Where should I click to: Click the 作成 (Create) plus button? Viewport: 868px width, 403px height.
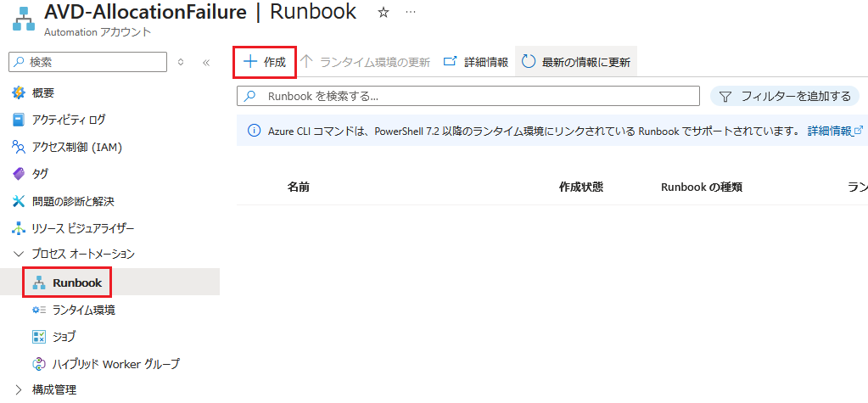click(x=265, y=62)
